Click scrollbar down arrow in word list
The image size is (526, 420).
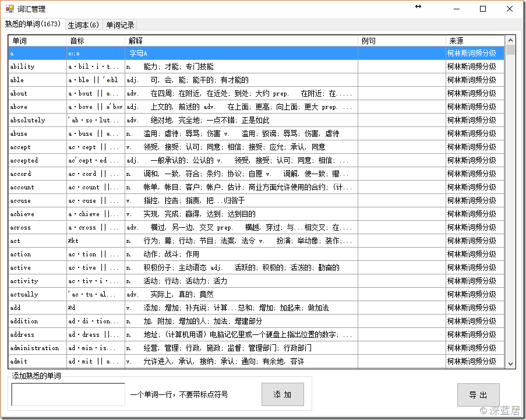[510, 363]
